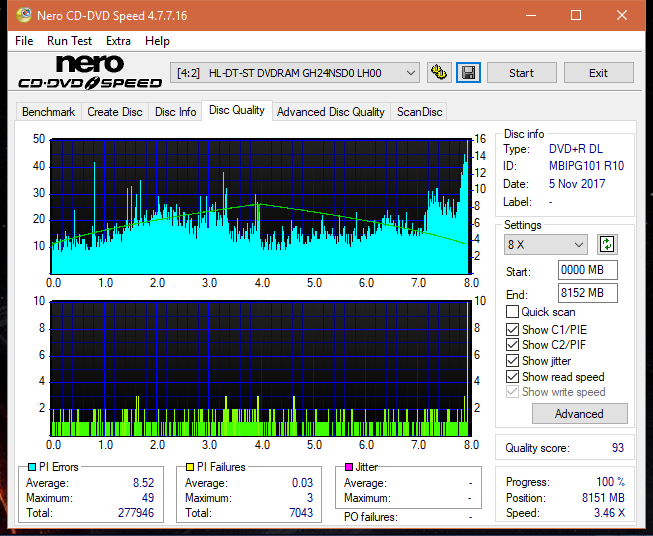This screenshot has width=653, height=536.
Task: Click PI Failures average 0.03
Action: pos(302,483)
